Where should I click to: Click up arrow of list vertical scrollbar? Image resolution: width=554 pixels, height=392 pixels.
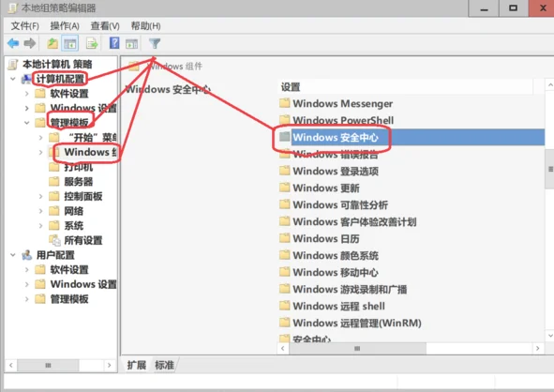[549, 84]
